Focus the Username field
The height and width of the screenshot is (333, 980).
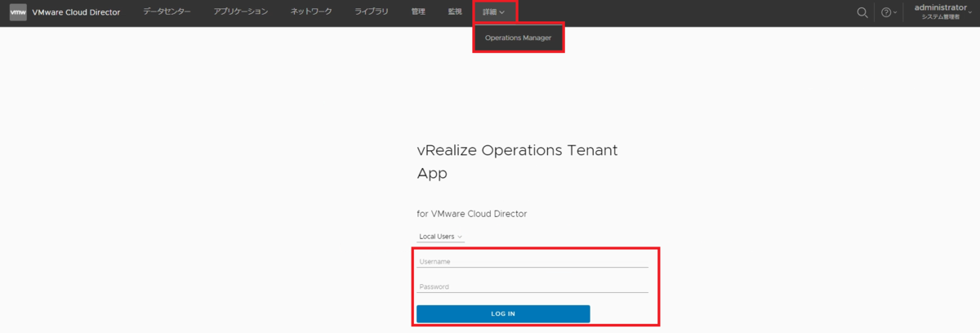(532, 262)
